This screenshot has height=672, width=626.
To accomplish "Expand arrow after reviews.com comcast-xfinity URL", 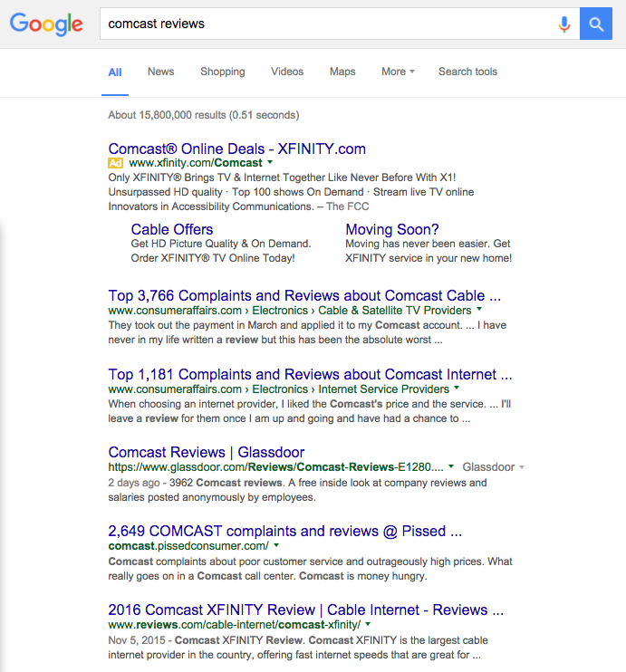I will [x=368, y=624].
